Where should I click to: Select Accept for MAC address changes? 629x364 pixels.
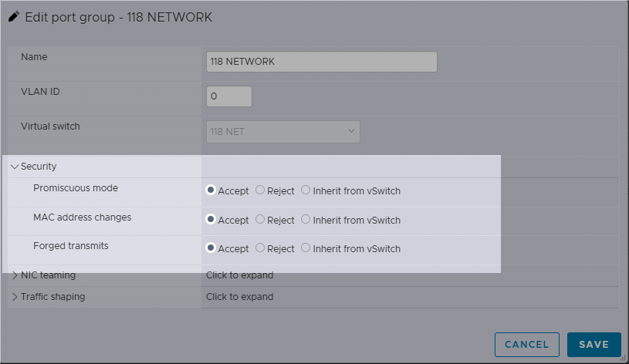[x=211, y=219]
